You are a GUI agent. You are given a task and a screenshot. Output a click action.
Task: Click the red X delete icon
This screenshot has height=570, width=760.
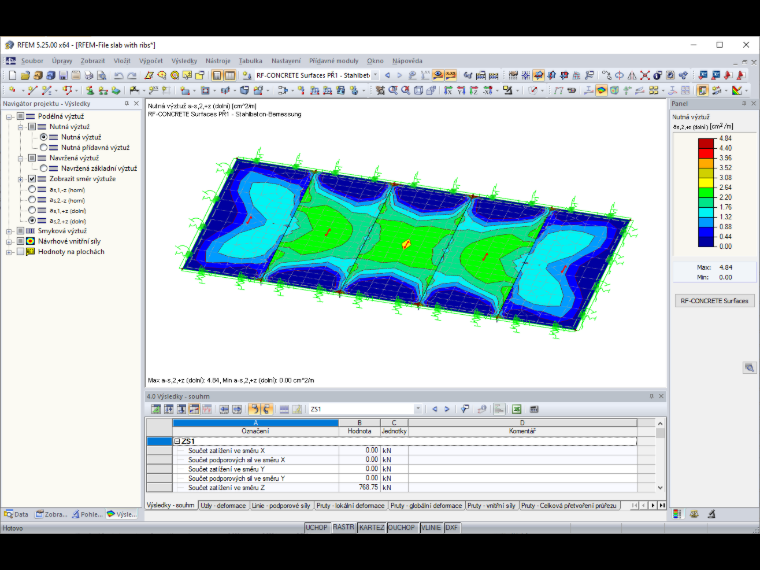pyautogui.click(x=645, y=75)
